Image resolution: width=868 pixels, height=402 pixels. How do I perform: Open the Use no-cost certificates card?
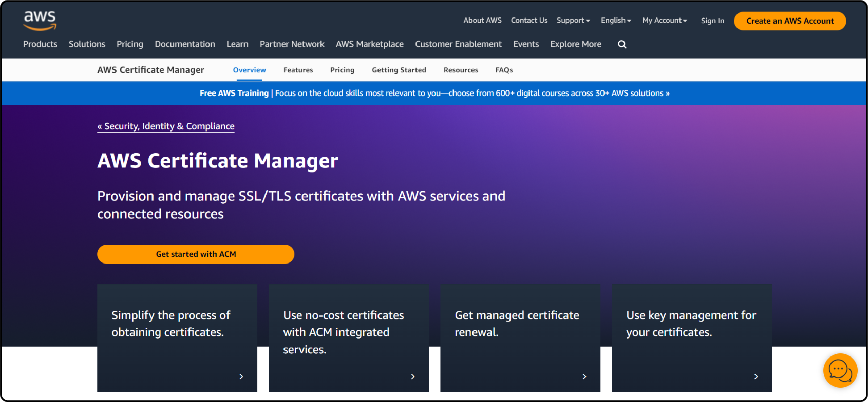(x=349, y=338)
